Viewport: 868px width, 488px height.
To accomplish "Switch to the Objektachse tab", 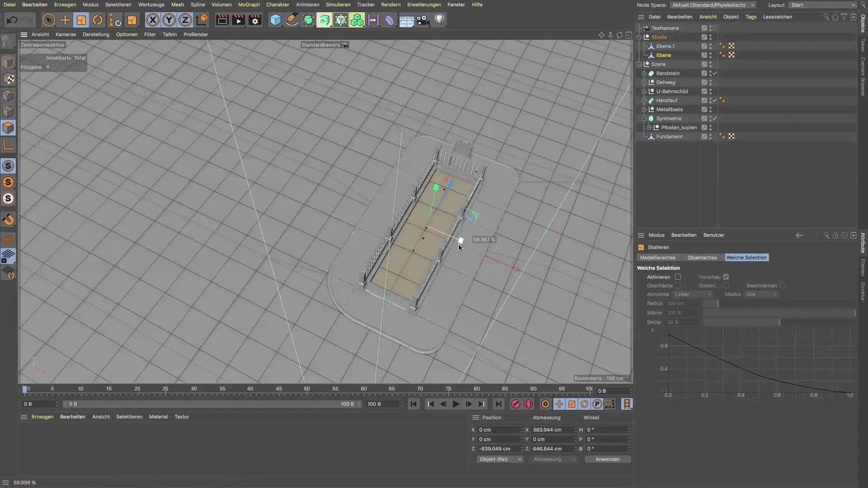I will coord(702,258).
